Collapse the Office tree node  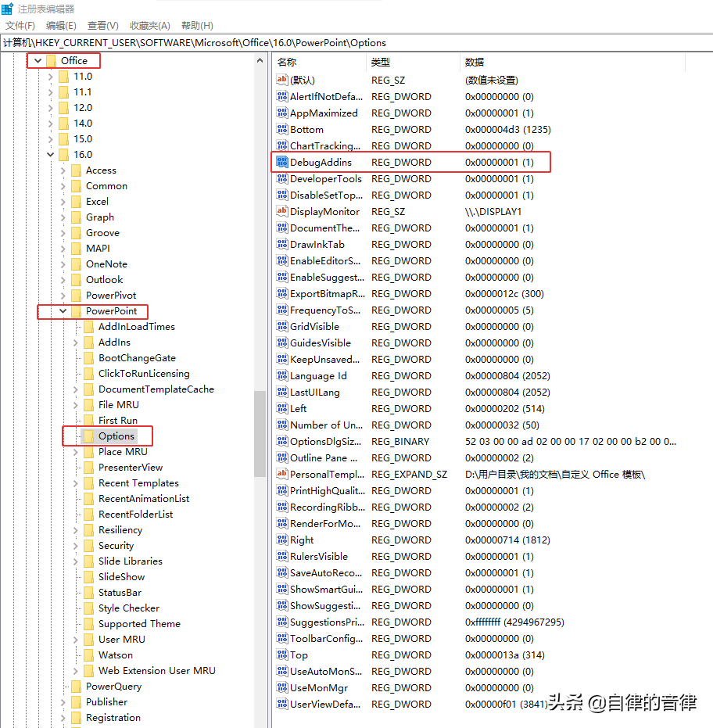pyautogui.click(x=38, y=61)
